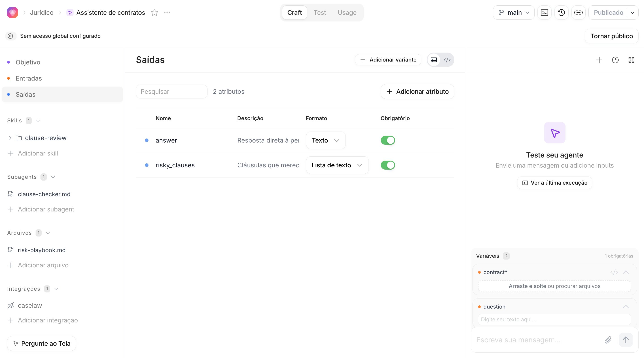Click the paused global access status icon
Viewport: 644px width, 358px height.
coord(10,36)
